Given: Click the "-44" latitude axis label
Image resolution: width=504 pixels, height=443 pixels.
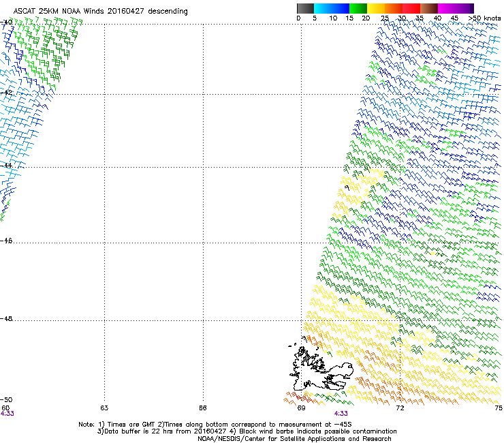Looking at the screenshot, I should (6, 166).
